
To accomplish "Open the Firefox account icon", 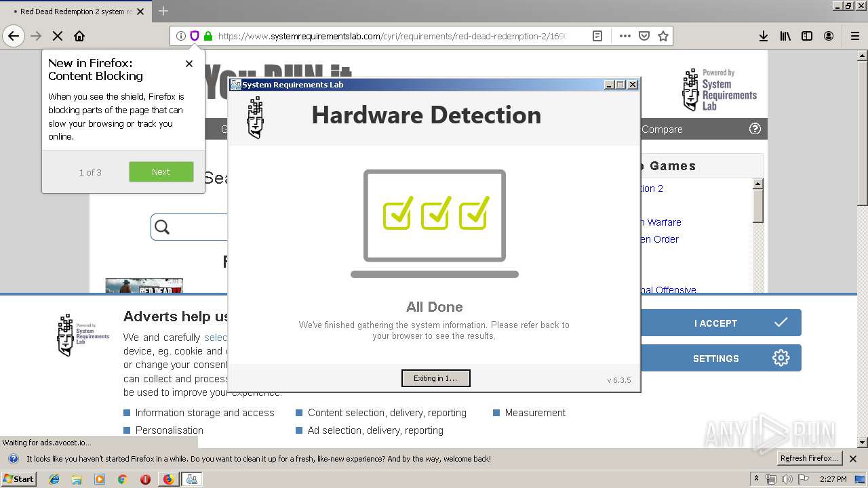I will (829, 36).
